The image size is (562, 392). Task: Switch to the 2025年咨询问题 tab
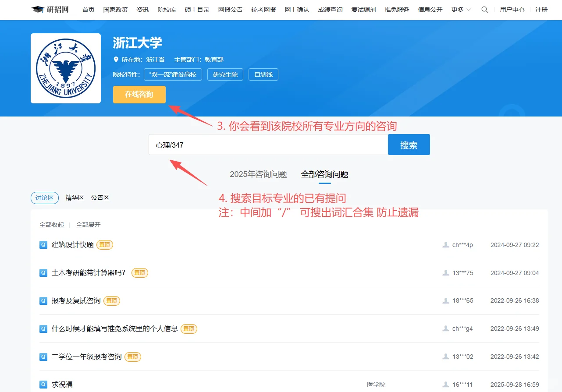coord(258,174)
